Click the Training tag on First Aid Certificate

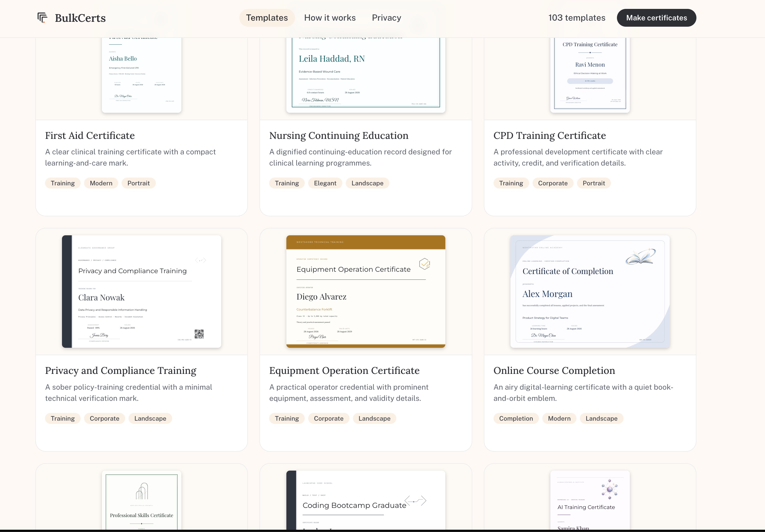63,183
